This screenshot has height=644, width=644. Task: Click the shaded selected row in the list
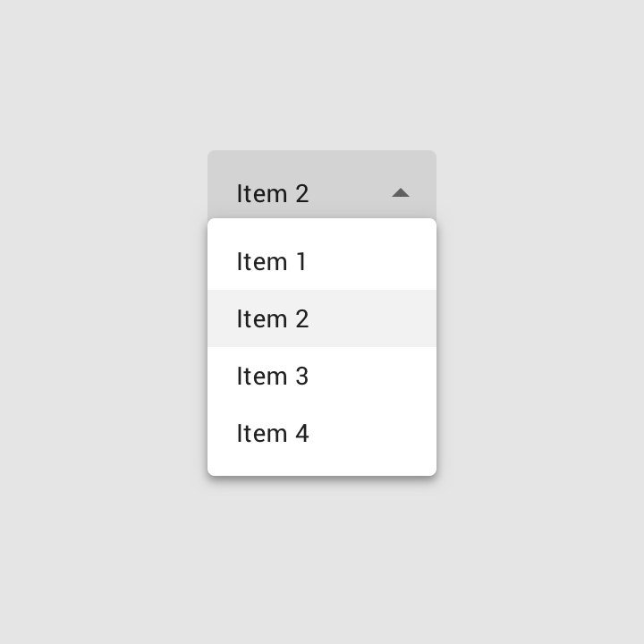(321, 318)
